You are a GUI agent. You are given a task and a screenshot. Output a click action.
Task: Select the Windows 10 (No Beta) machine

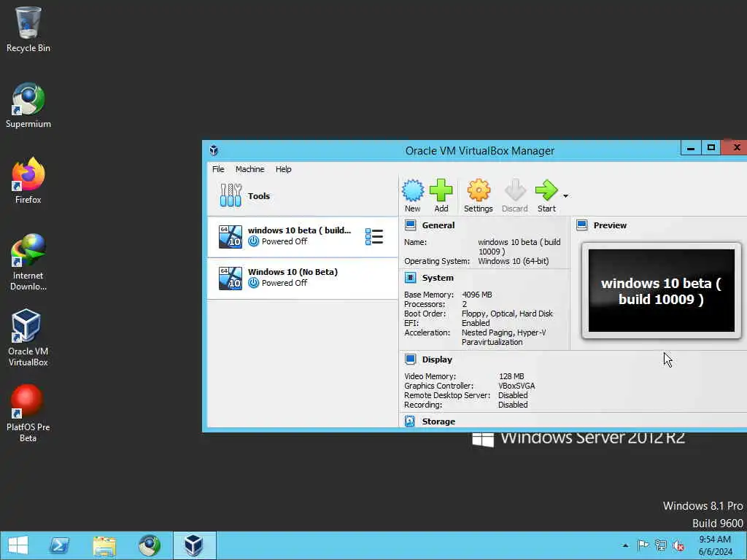303,278
